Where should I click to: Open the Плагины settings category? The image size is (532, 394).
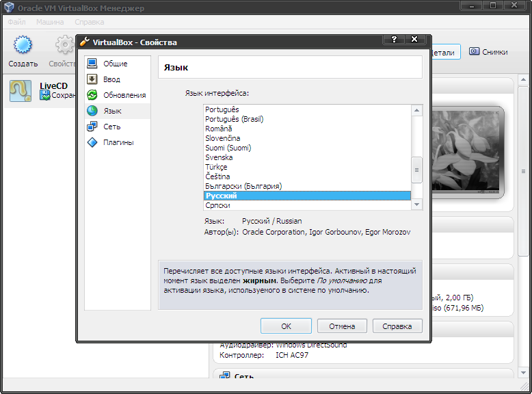(x=118, y=142)
